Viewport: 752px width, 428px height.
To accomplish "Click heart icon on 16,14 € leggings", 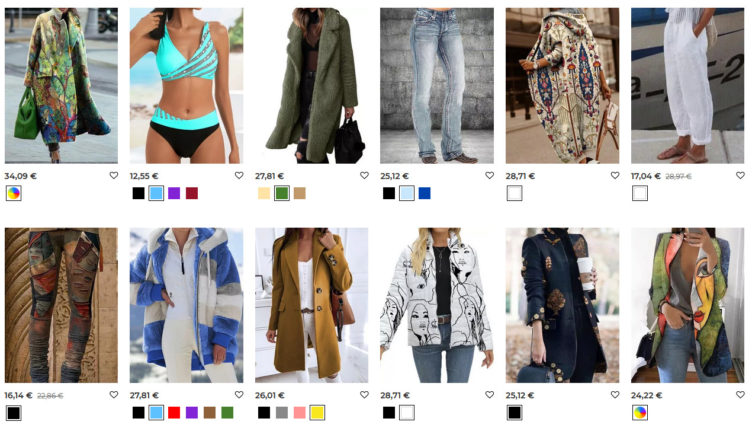I will click(114, 394).
